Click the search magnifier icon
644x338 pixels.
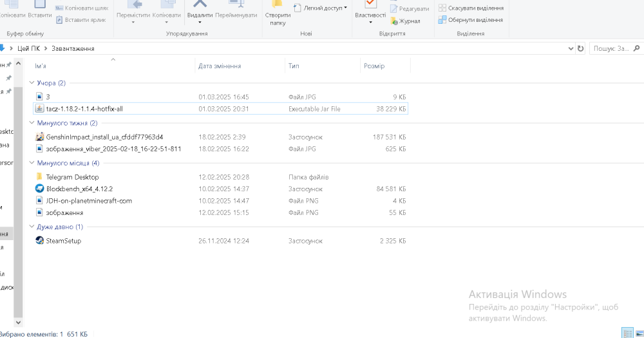tap(637, 48)
